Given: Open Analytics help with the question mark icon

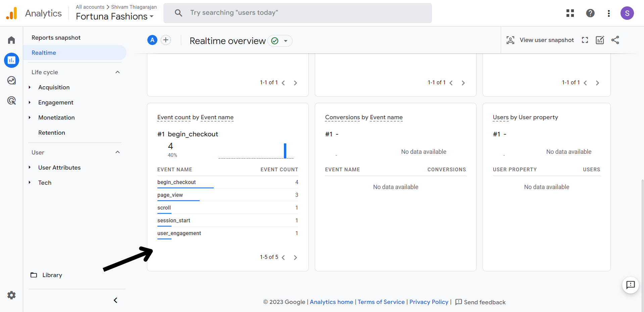Looking at the screenshot, I should [x=590, y=13].
